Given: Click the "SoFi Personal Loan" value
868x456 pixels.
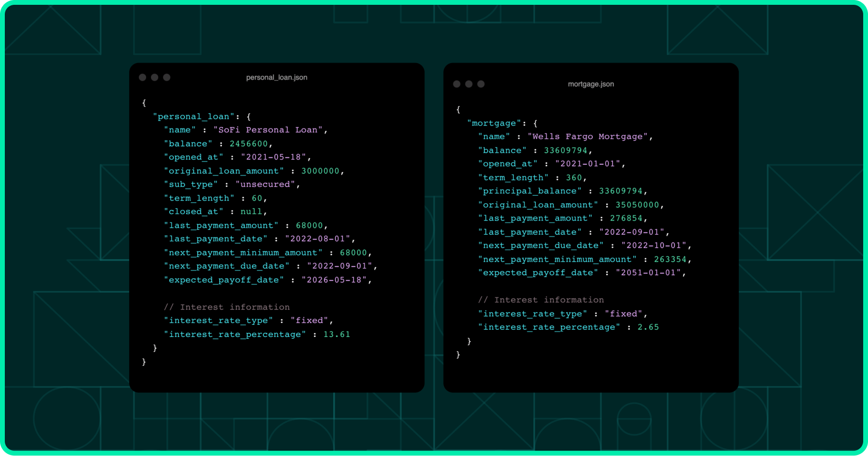Looking at the screenshot, I should coord(268,130).
